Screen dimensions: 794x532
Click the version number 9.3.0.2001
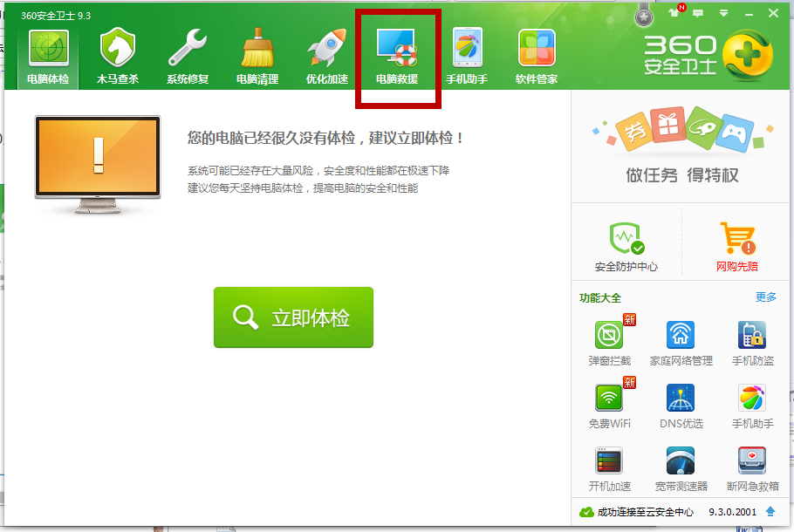732,512
